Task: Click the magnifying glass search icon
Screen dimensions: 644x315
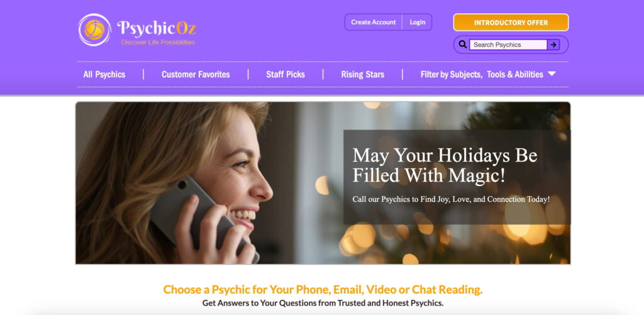Action: point(462,45)
